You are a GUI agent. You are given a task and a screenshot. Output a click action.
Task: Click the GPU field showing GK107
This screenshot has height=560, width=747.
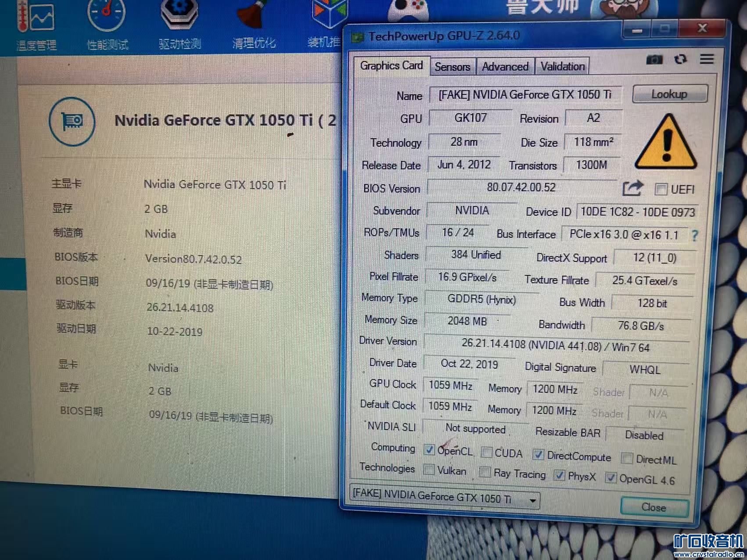coord(470,118)
